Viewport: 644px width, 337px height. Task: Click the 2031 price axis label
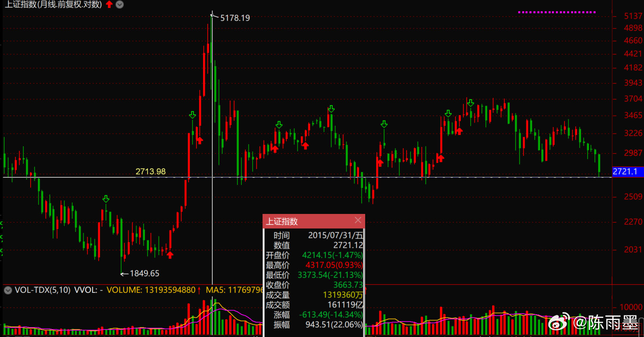[x=633, y=250]
